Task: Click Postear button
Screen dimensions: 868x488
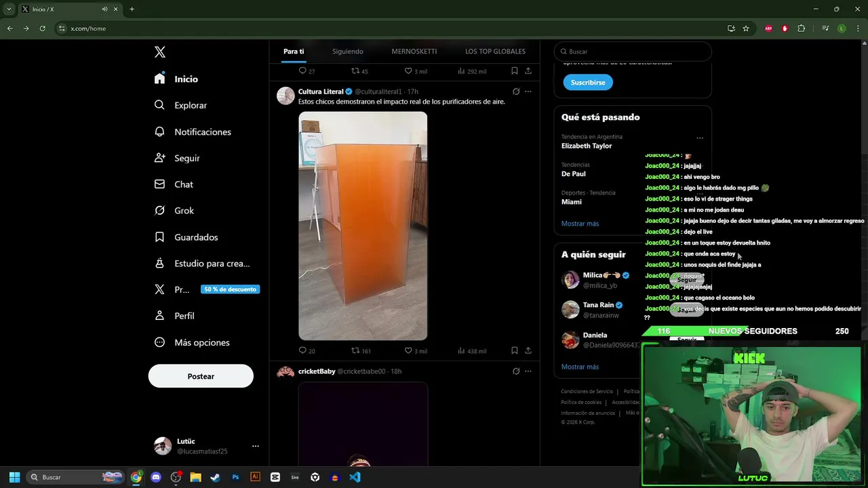Action: point(201,376)
